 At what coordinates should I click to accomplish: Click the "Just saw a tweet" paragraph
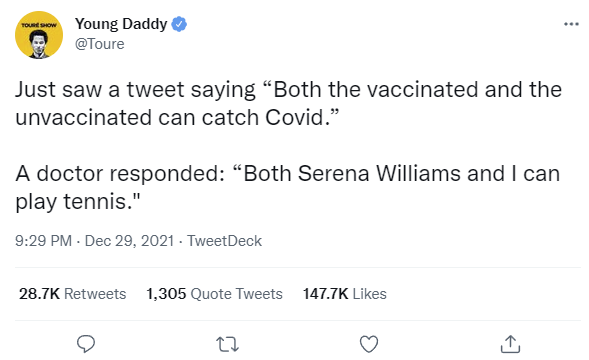click(x=288, y=103)
